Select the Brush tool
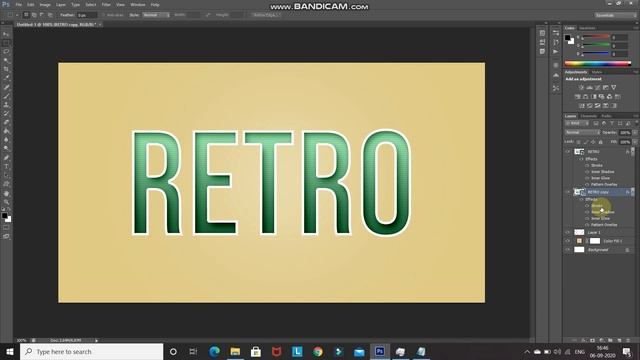The height and width of the screenshot is (360, 640). click(x=6, y=96)
